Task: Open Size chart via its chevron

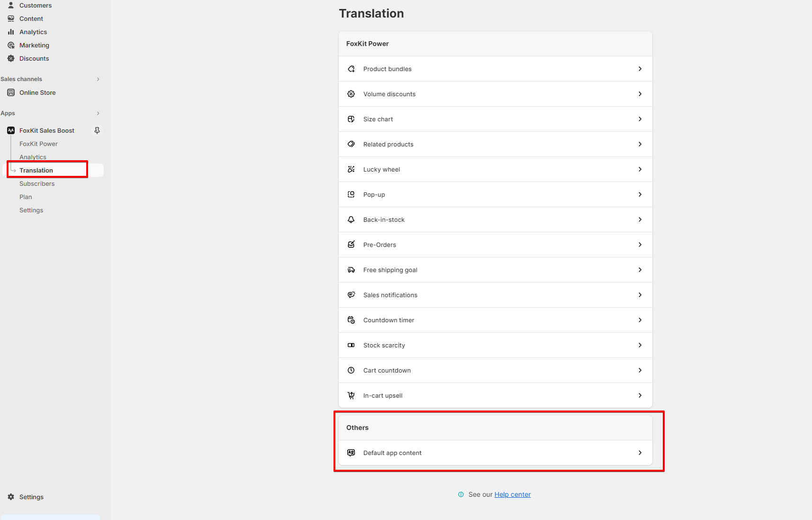Action: (640, 119)
